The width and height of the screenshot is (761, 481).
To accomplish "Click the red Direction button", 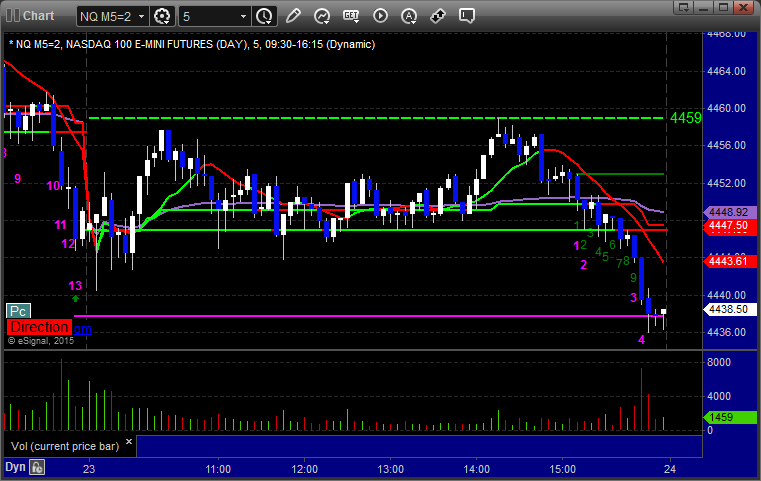I will [x=39, y=327].
